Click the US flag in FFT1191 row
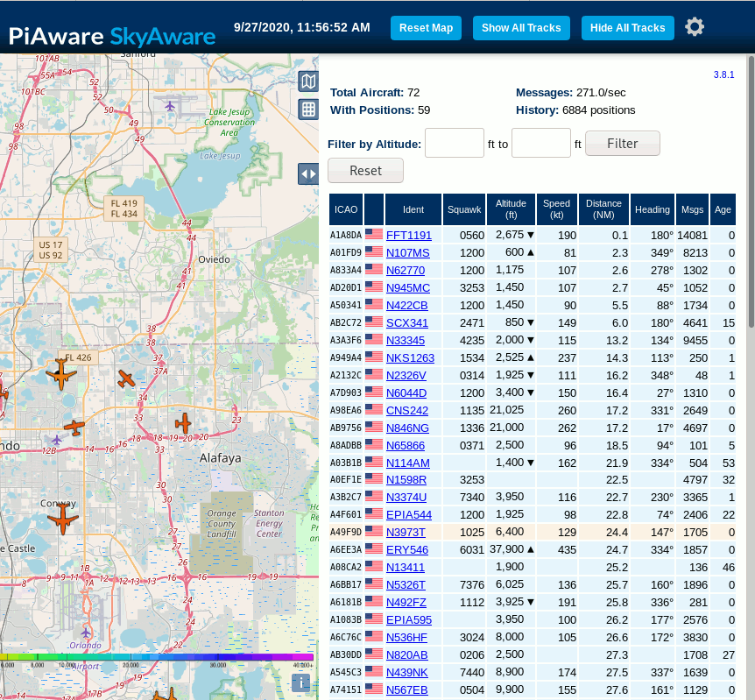The image size is (755, 700). click(374, 235)
